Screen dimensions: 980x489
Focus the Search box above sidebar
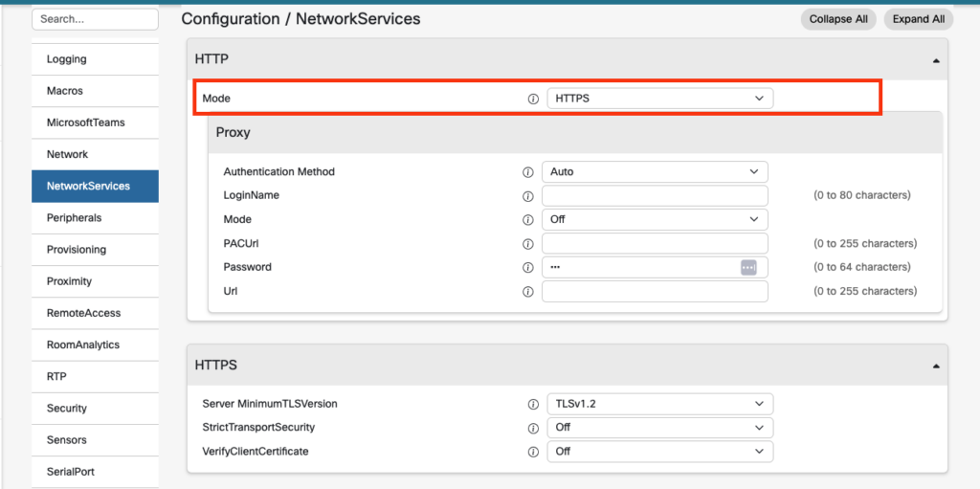[95, 19]
